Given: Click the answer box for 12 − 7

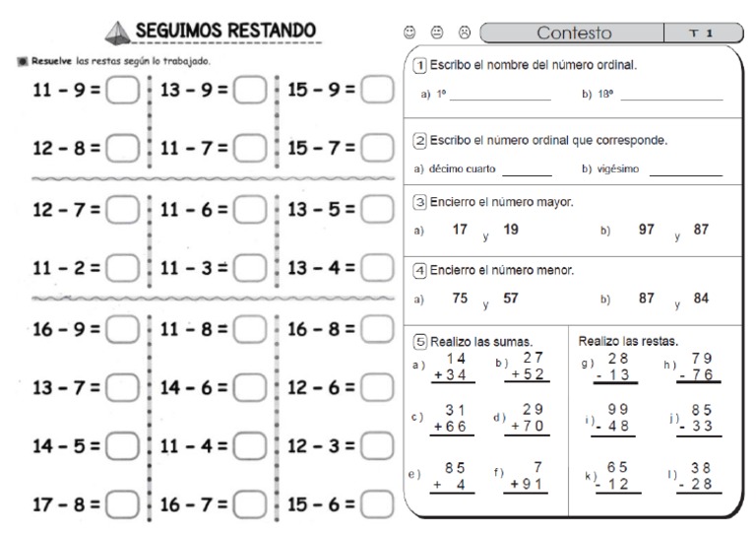Looking at the screenshot, I should click(122, 209).
